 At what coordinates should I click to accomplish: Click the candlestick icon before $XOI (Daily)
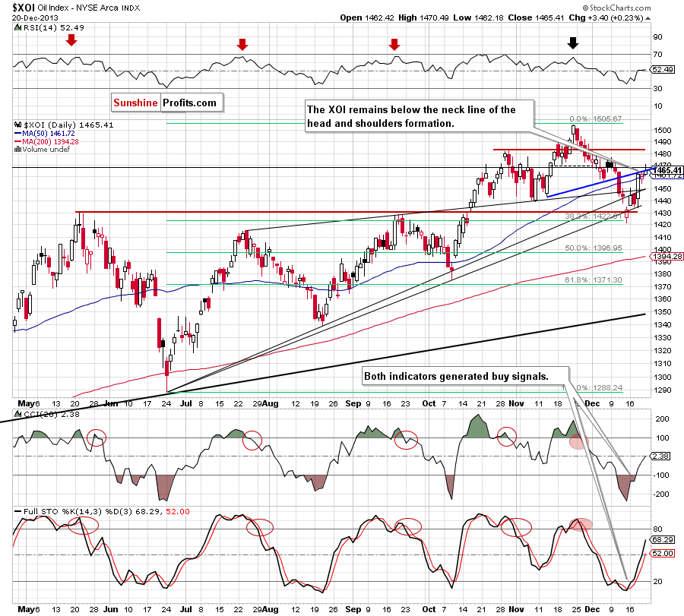click(18, 125)
